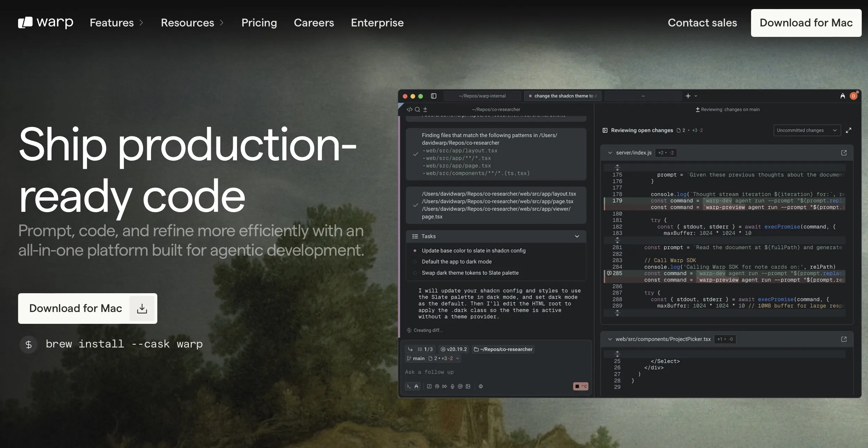Click the plus icon to open a new tab
Image resolution: width=868 pixels, height=448 pixels.
point(688,96)
